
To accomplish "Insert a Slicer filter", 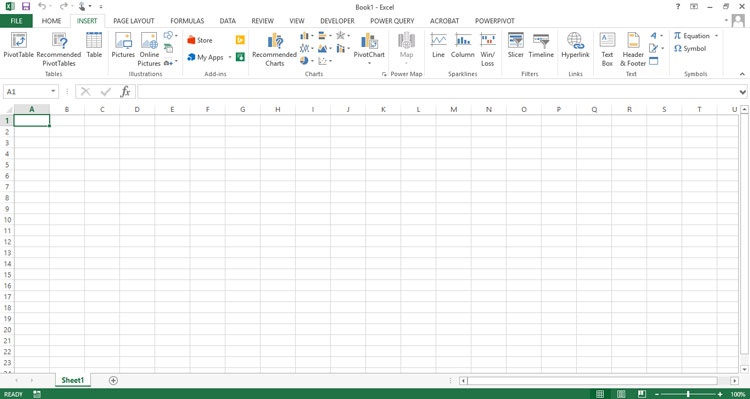I will (516, 45).
